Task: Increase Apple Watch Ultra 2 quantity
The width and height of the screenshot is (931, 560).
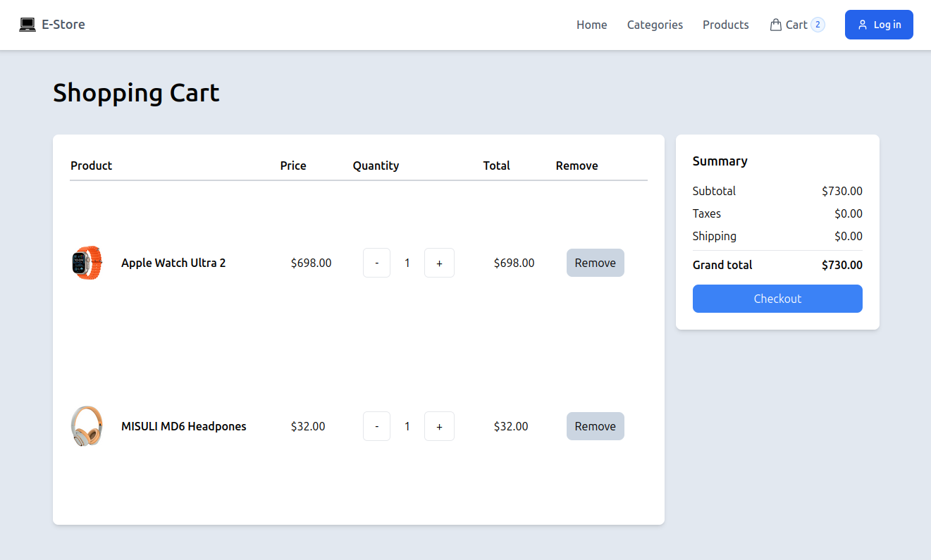Action: click(x=439, y=263)
